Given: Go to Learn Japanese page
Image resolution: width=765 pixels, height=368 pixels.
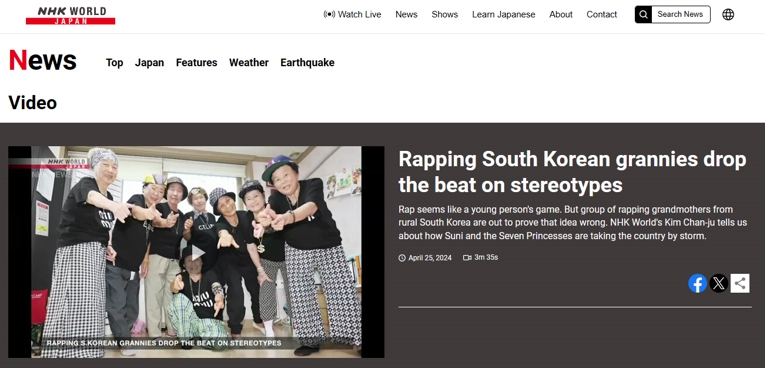Looking at the screenshot, I should (x=503, y=15).
